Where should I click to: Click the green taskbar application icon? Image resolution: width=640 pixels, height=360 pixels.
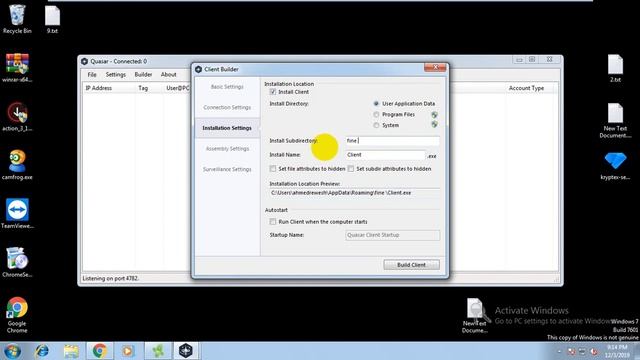click(x=158, y=351)
